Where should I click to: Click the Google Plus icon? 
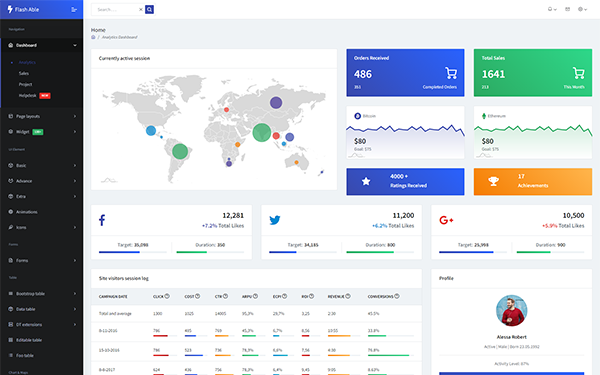[x=446, y=220]
